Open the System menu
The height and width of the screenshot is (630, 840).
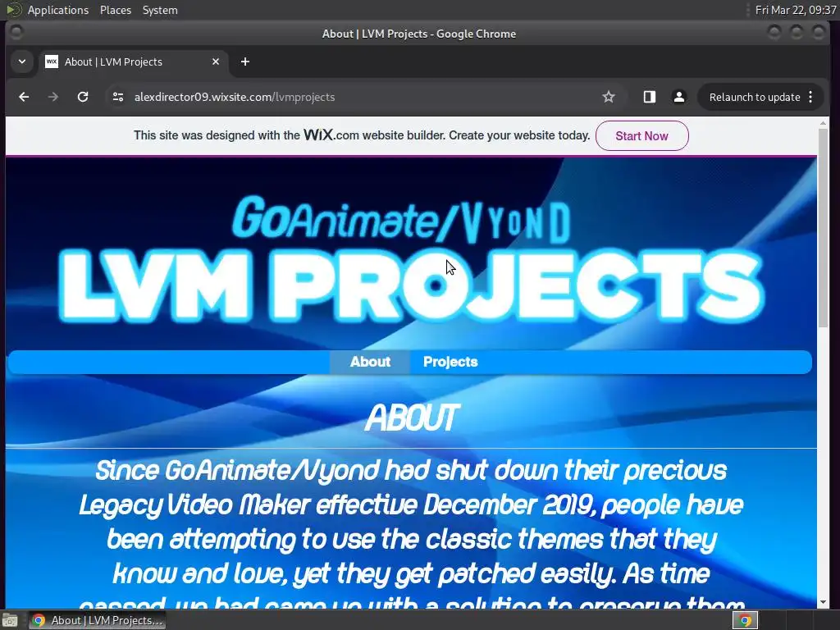[x=160, y=10]
